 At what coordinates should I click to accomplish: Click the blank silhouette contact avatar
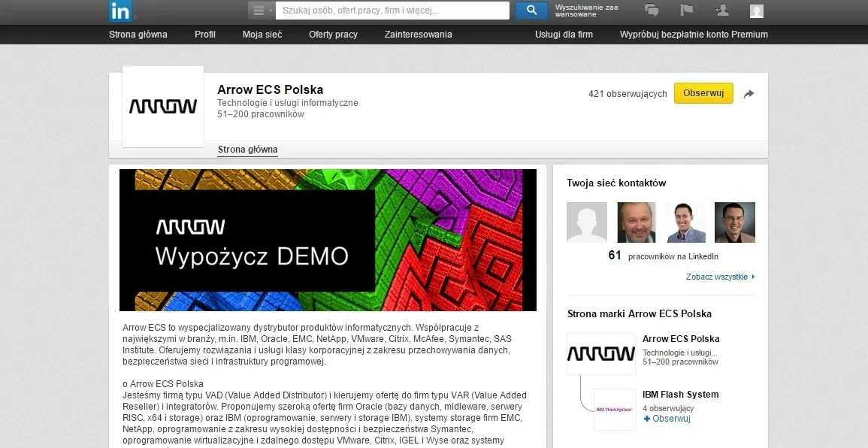click(587, 222)
